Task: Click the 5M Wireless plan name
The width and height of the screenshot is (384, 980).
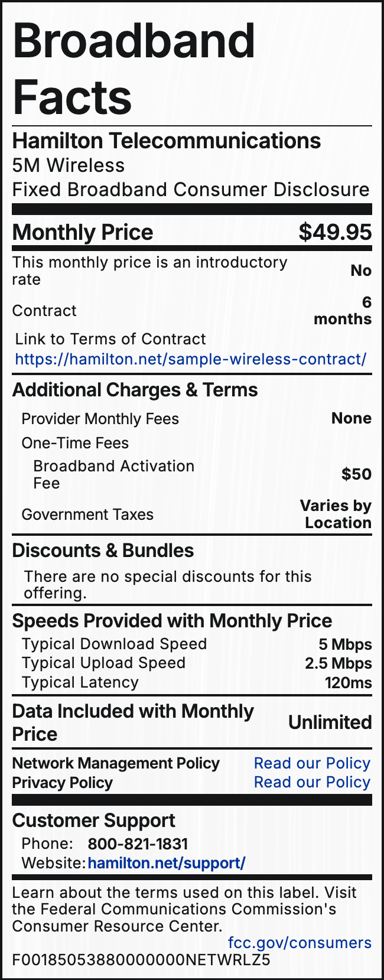Action: 69,165
